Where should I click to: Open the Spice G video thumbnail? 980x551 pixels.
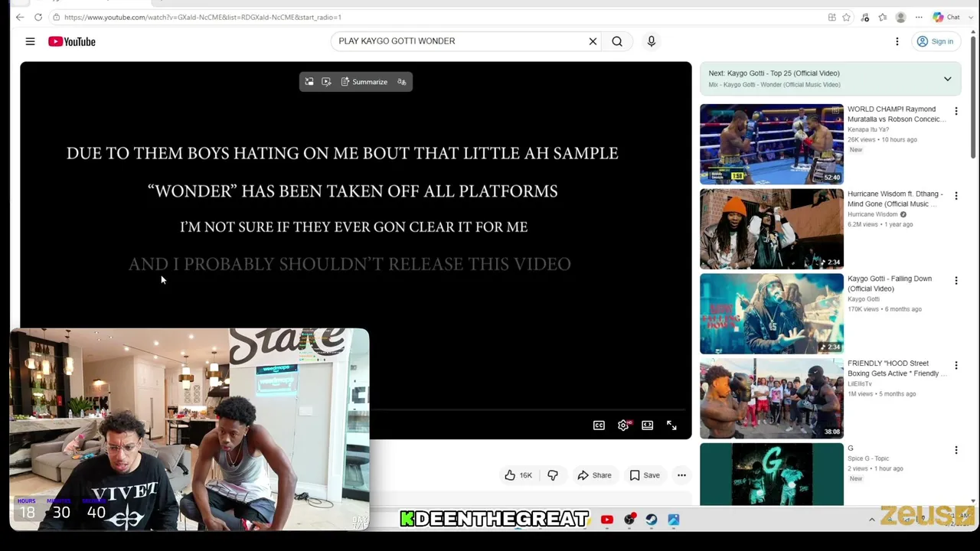coord(772,474)
